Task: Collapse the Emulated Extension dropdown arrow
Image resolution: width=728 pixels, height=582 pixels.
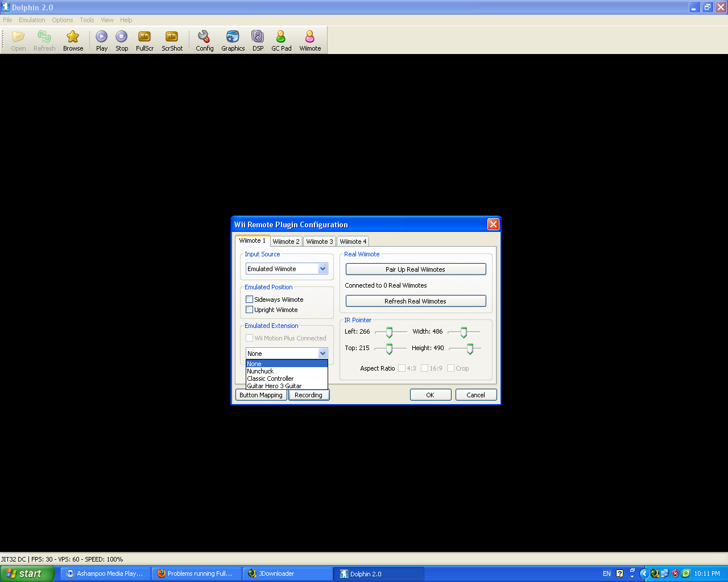Action: click(322, 354)
